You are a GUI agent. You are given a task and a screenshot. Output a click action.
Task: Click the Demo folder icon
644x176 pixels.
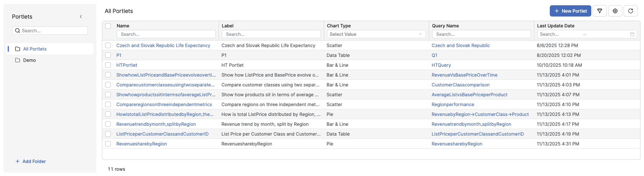(x=18, y=60)
